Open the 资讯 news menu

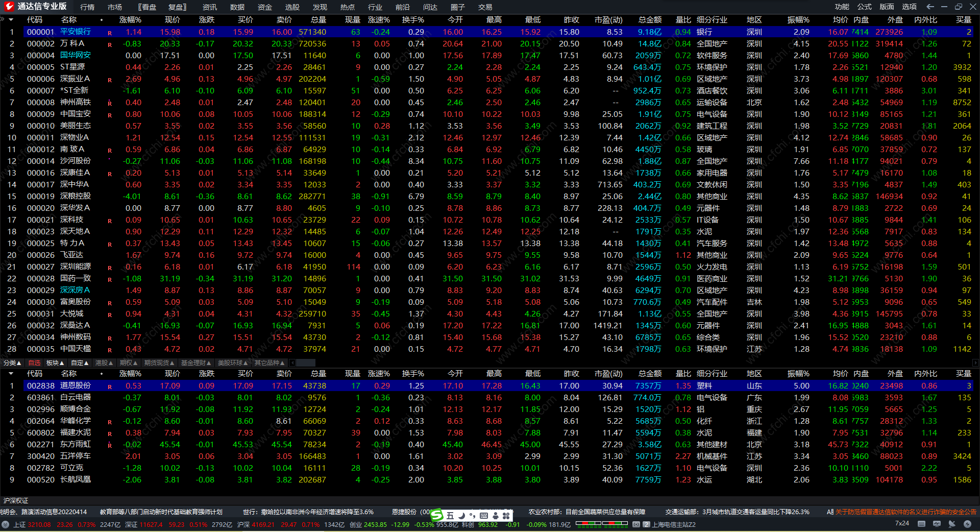(210, 7)
